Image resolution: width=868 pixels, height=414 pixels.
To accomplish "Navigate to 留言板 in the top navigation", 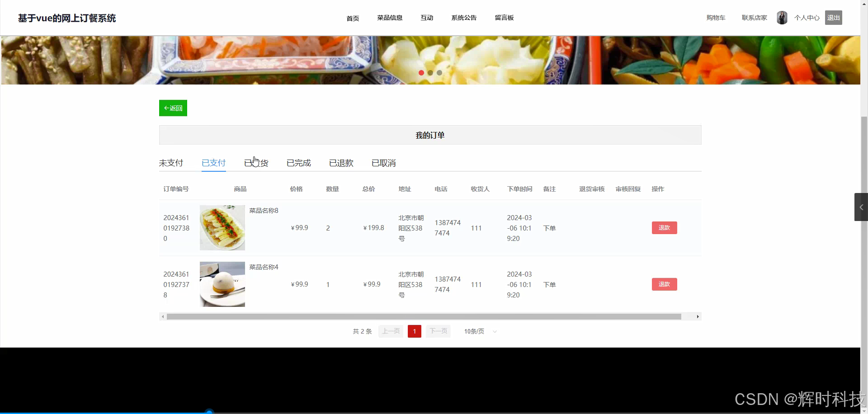I will click(504, 18).
